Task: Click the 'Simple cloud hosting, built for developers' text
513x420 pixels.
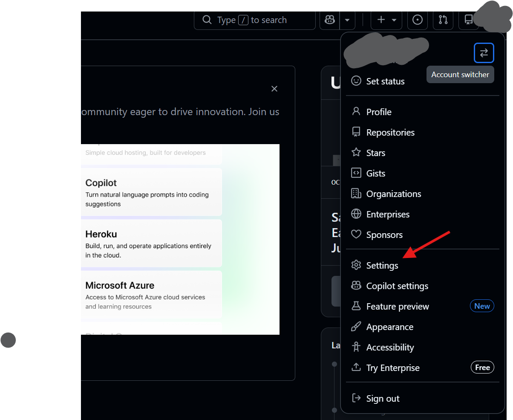Action: [145, 153]
